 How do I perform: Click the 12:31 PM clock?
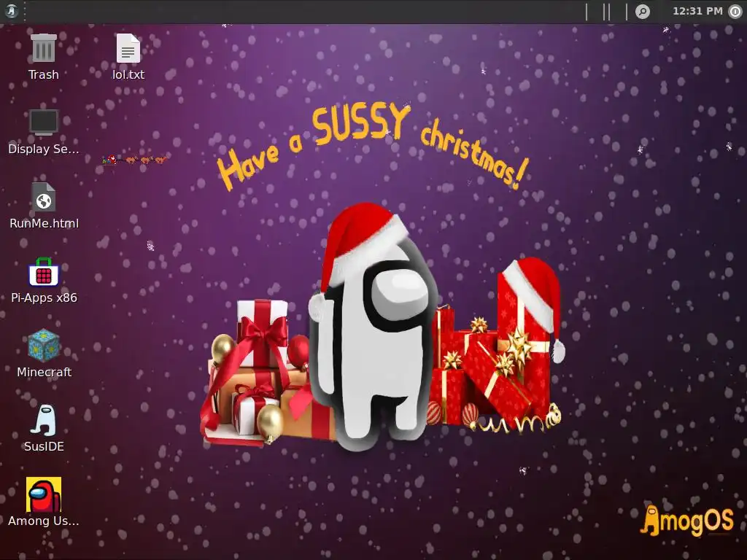(697, 11)
